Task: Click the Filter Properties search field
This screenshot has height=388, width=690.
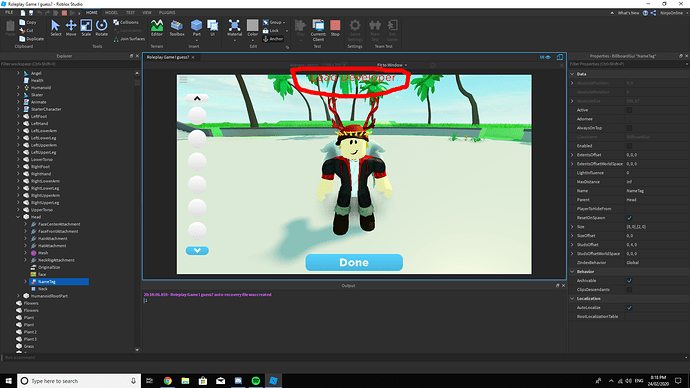Action: click(x=629, y=64)
